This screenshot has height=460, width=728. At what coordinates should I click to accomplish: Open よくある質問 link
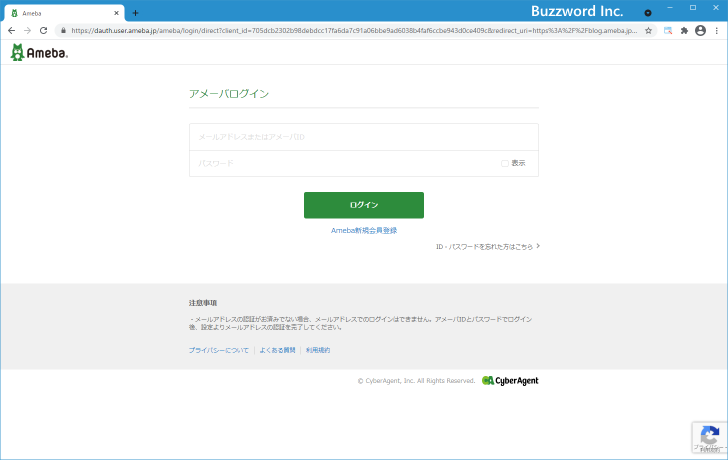pyautogui.click(x=277, y=350)
